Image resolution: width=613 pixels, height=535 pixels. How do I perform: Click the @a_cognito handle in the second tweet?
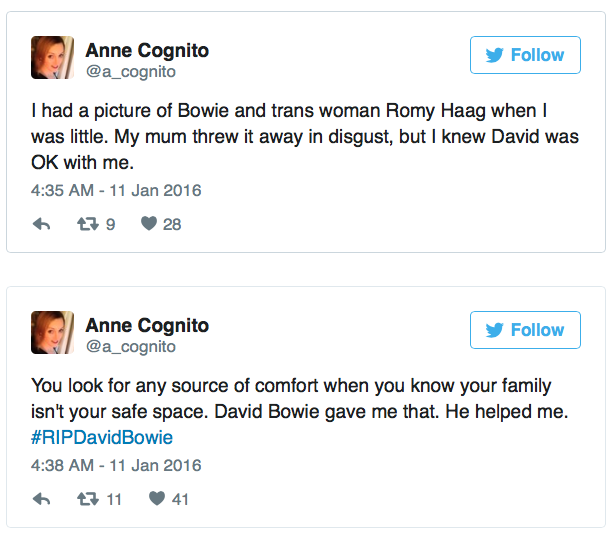click(x=130, y=346)
